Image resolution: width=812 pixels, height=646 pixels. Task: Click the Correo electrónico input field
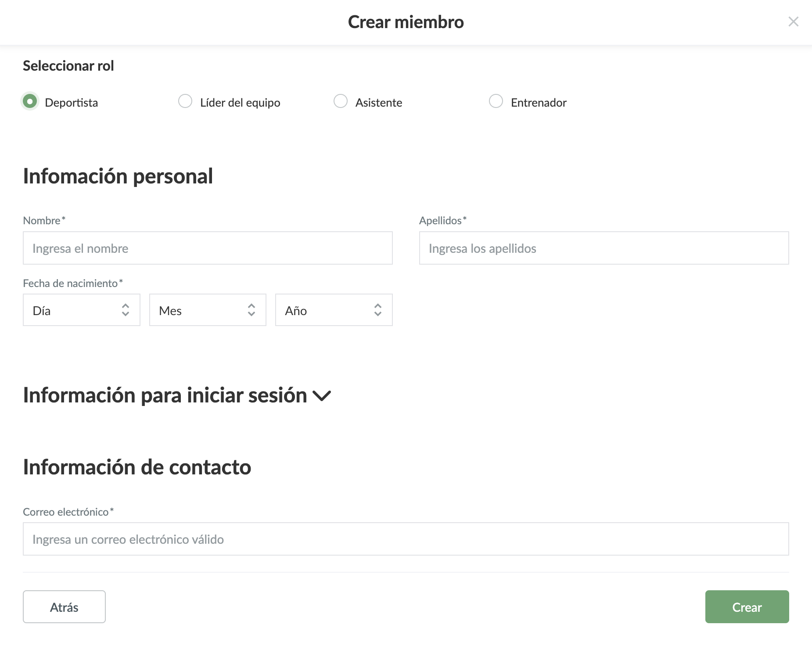tap(406, 539)
